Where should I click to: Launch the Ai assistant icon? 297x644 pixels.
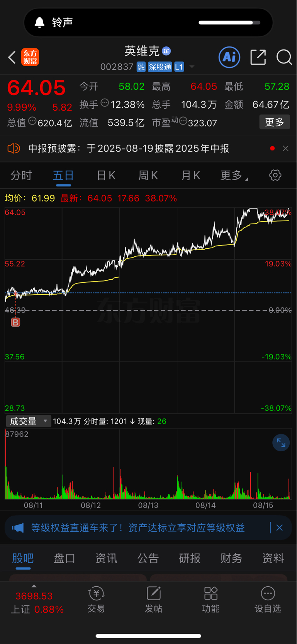[229, 57]
